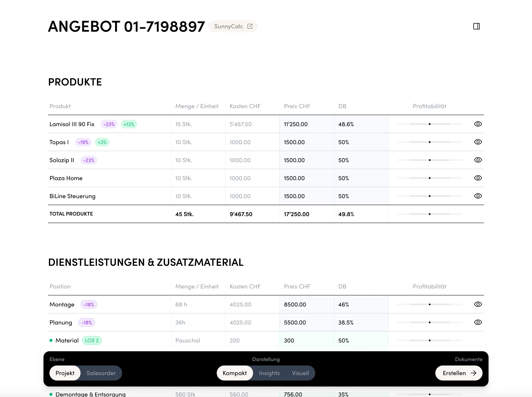Expand the LOS 2 badge on Material

[92, 340]
